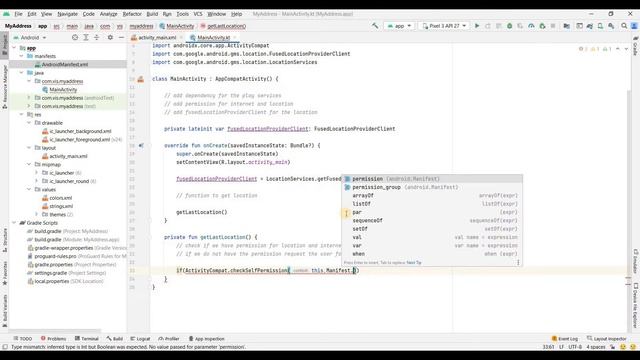Screen dimensions: 640x360
Task: Expand the ic_launcher_round mipmap node
Action: click(36, 181)
